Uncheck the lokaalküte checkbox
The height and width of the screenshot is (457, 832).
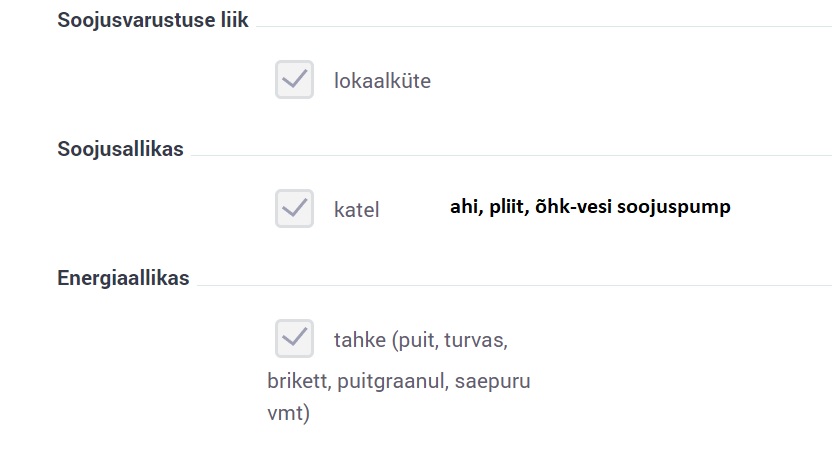pos(294,79)
